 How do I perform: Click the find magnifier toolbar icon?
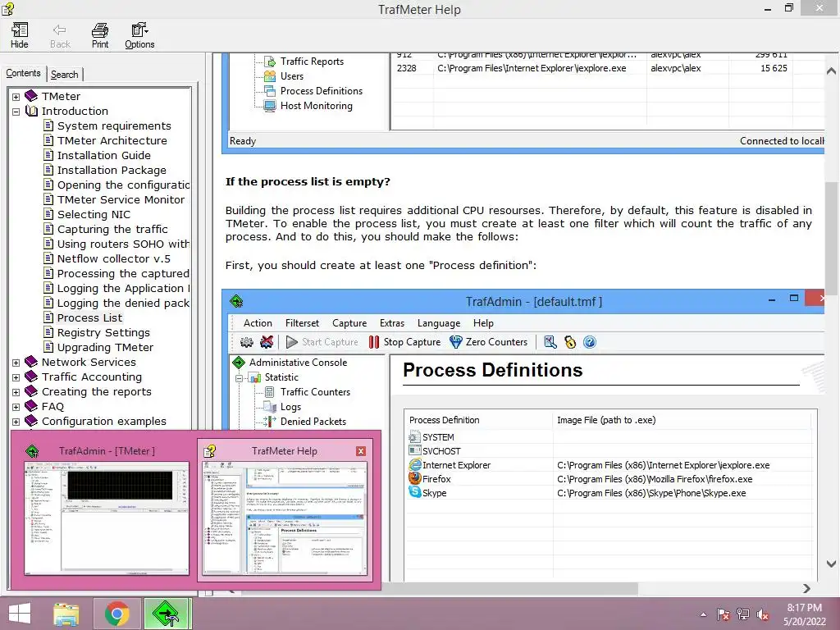[550, 342]
